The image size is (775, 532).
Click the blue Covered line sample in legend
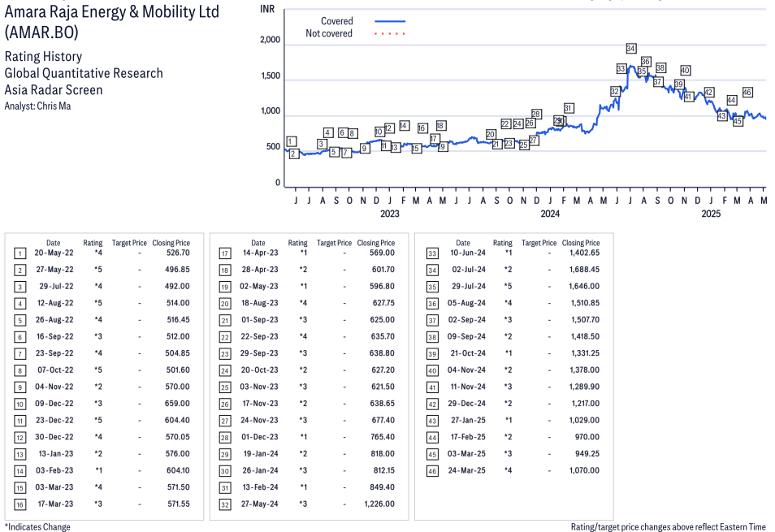pyautogui.click(x=390, y=21)
